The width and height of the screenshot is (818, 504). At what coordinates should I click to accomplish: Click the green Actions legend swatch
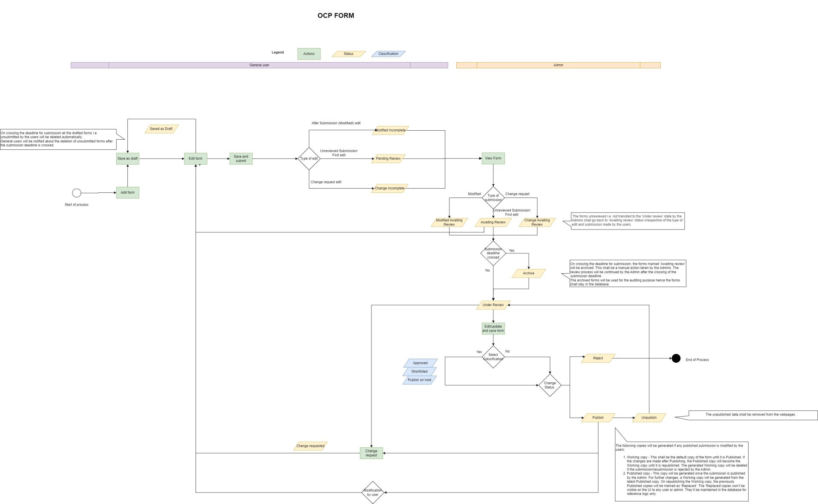coord(309,54)
